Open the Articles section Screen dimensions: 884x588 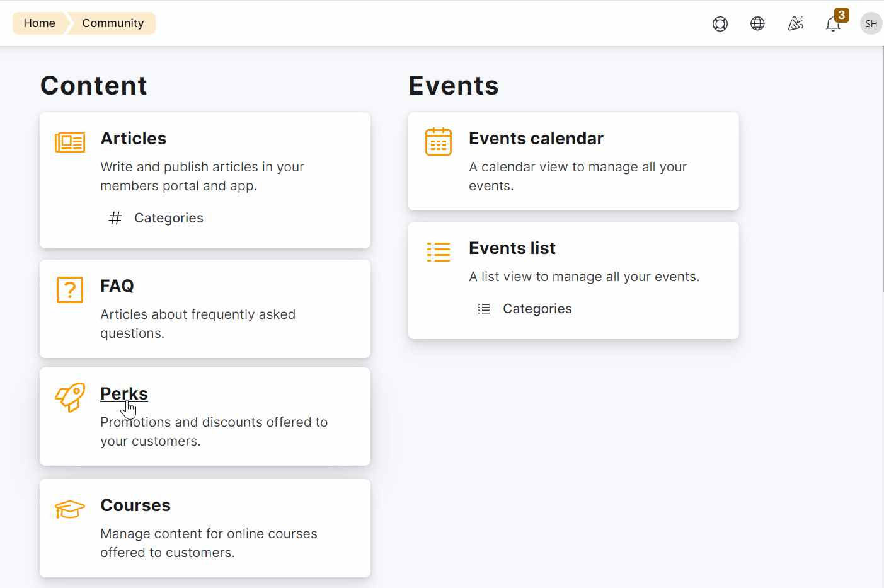click(x=134, y=139)
